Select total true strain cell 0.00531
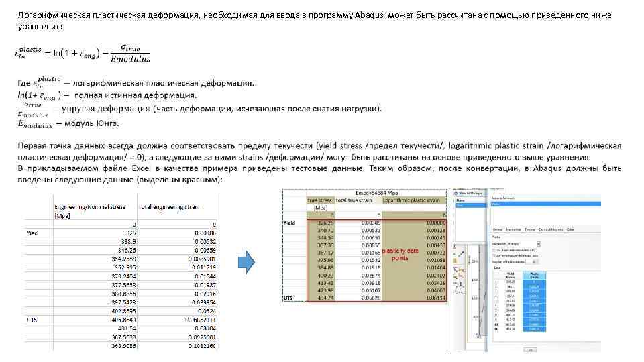Screen dimensions: 644x362 point(358,230)
